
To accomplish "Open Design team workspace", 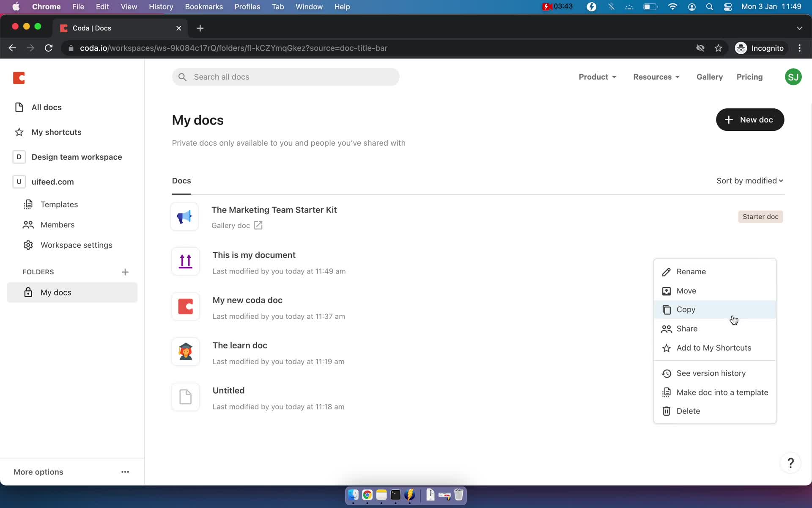I will pyautogui.click(x=77, y=157).
